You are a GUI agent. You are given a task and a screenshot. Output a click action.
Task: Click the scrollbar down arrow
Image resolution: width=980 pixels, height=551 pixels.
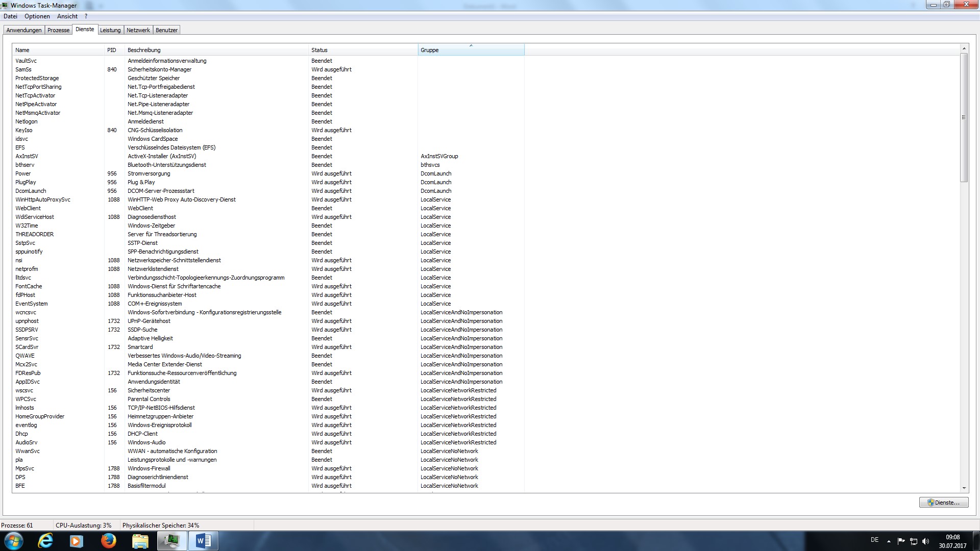(x=964, y=488)
